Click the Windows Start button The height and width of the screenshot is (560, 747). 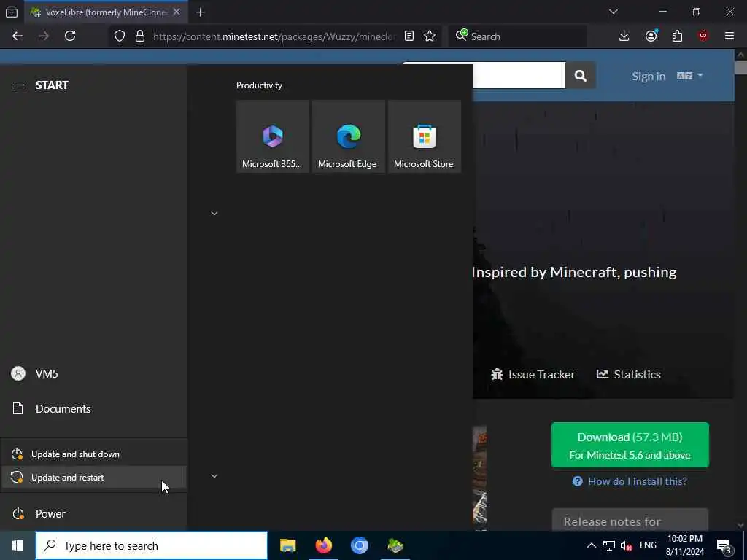click(x=18, y=545)
